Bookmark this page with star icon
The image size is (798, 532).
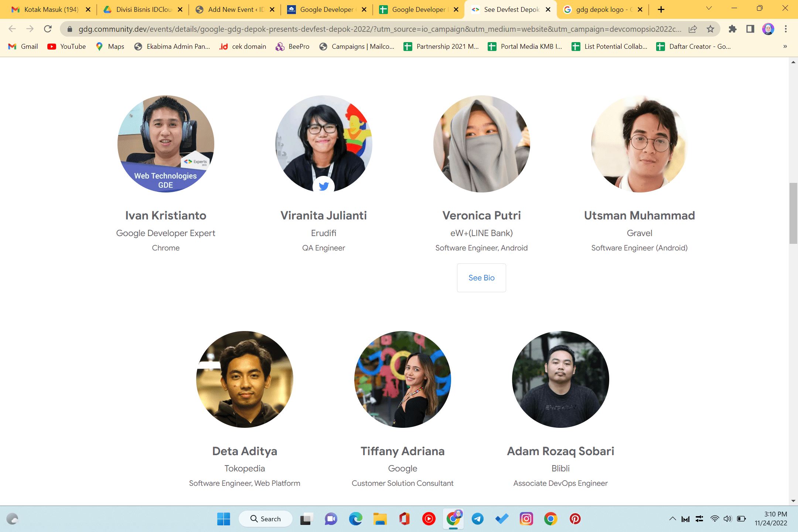point(710,29)
